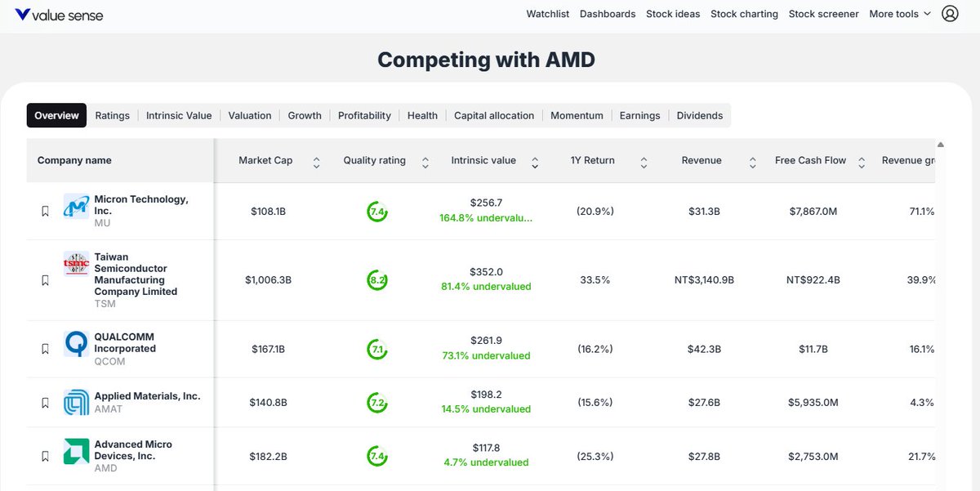Open Micron Technology, Inc. company link
The width and height of the screenshot is (980, 491).
coord(141,205)
